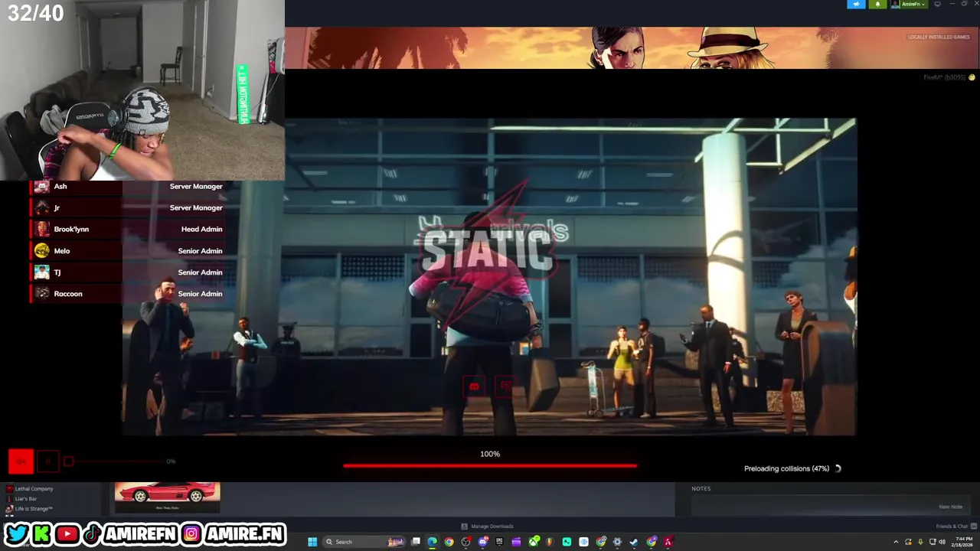Click Raccoon's Senior Admin role label
This screenshot has width=980, height=551.
point(200,293)
